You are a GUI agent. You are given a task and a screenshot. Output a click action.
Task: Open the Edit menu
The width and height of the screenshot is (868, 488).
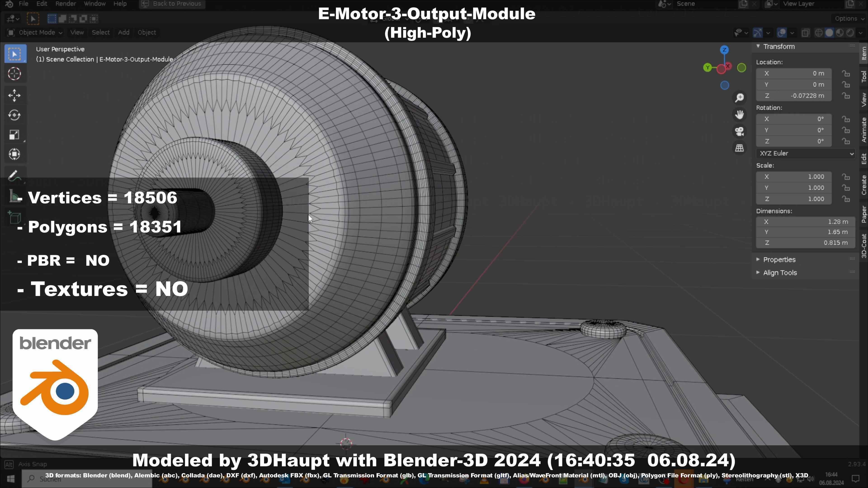click(x=41, y=4)
